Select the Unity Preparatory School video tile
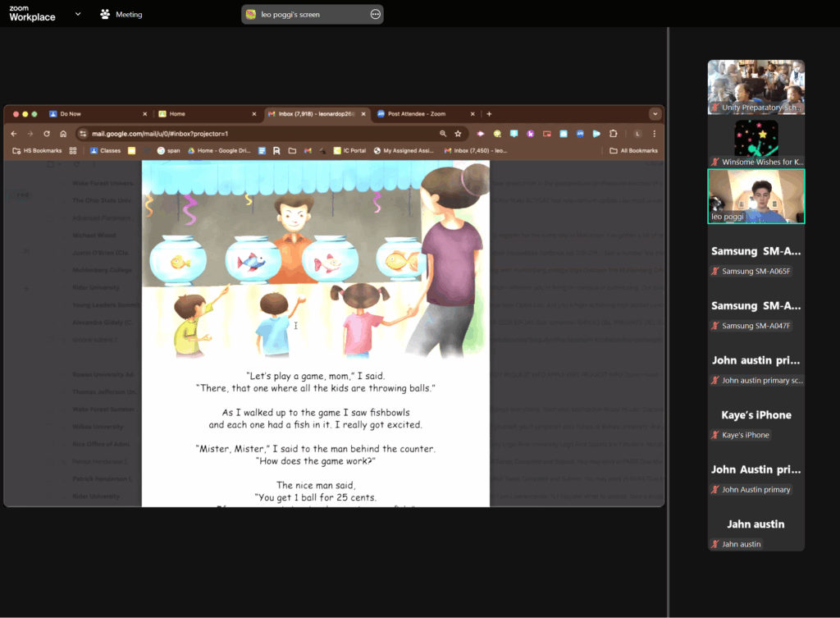This screenshot has width=840, height=618. (x=756, y=86)
